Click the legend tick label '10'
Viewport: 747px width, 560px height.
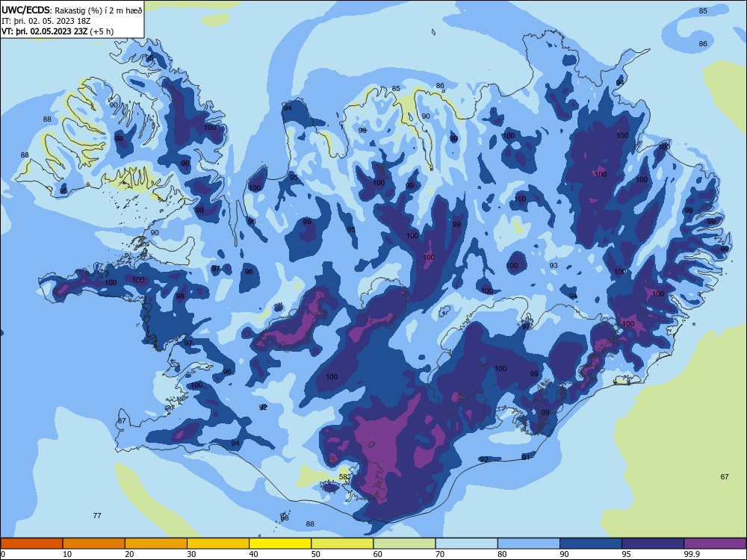[67, 554]
